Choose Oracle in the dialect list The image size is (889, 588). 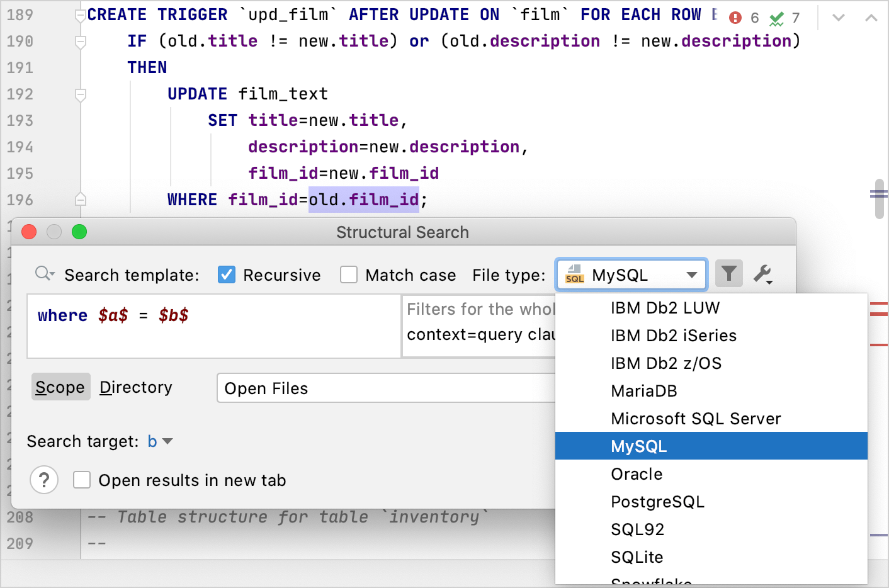point(637,474)
